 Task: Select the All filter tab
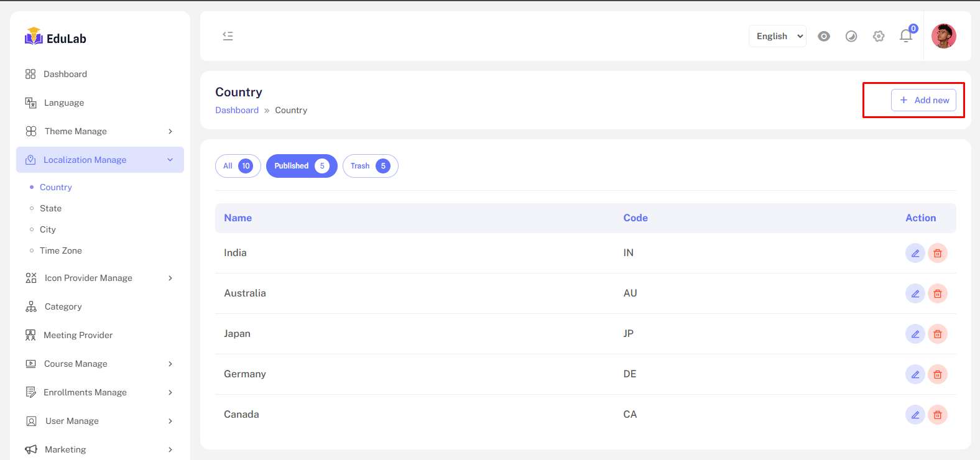[x=238, y=166]
